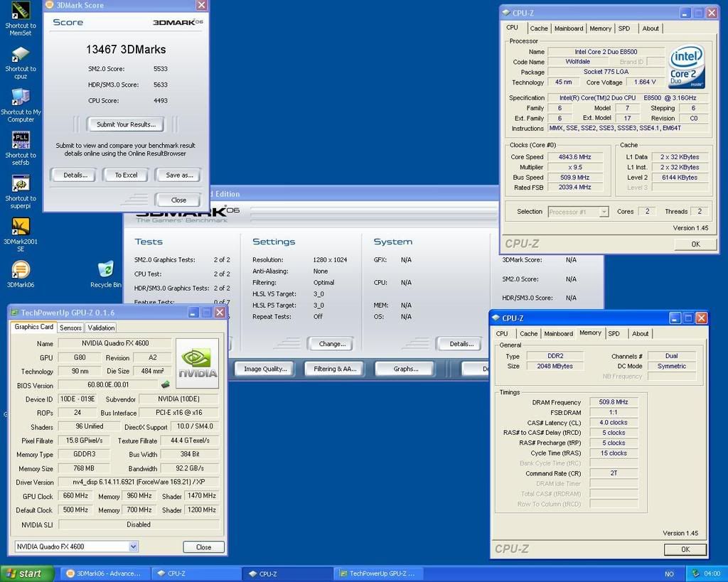Screen dimensions: 728x582
Task: Click the top CPU-Z window title icon
Action: 506,13
